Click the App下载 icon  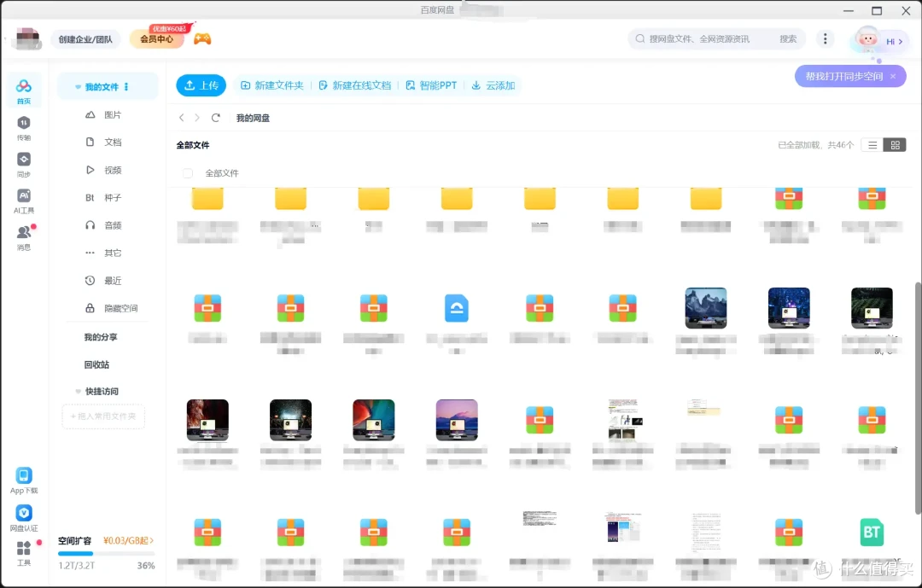(24, 480)
